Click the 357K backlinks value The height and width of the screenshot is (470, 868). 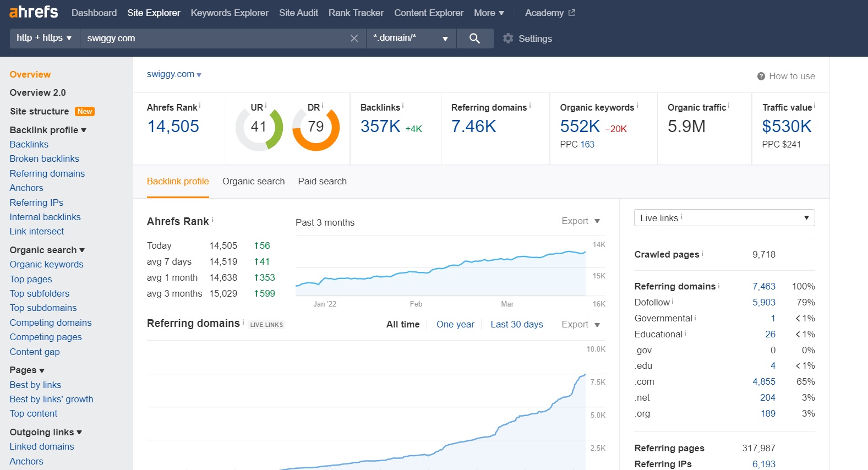(380, 127)
